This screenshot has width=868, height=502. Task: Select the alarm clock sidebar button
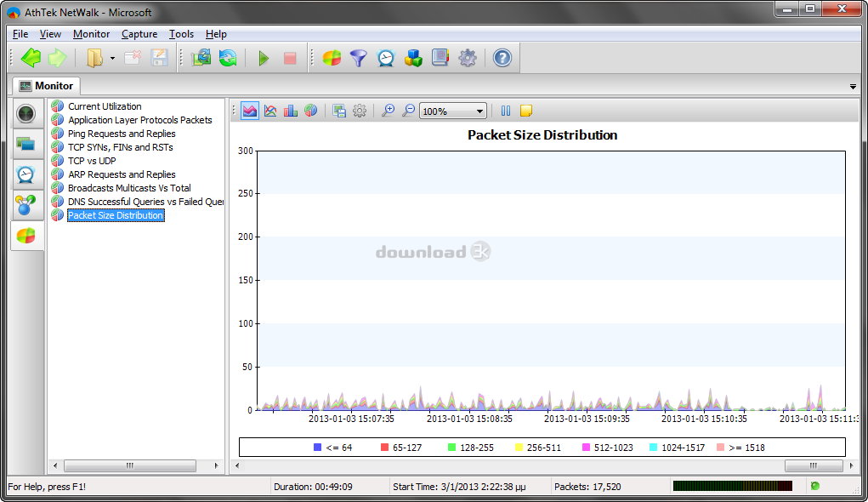(x=26, y=174)
